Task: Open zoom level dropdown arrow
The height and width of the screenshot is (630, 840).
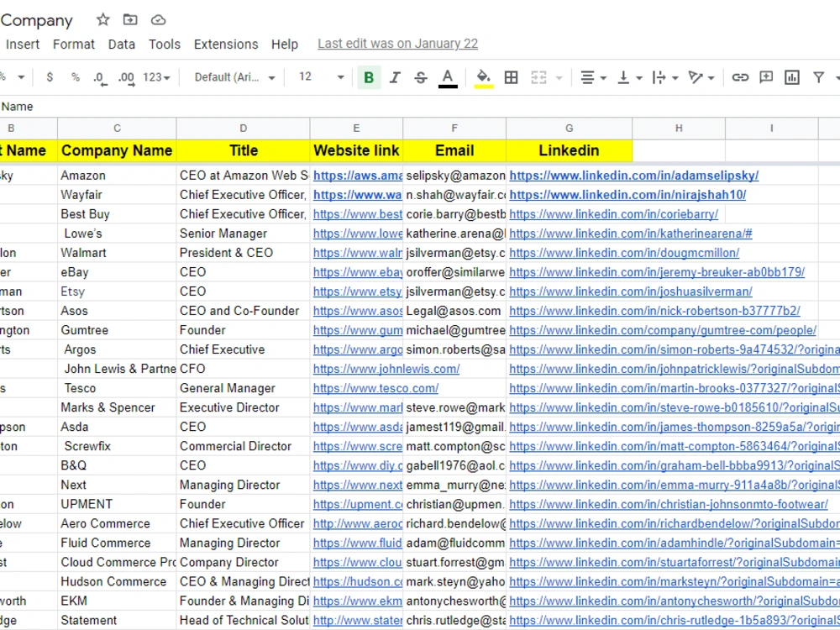Action: click(x=21, y=77)
